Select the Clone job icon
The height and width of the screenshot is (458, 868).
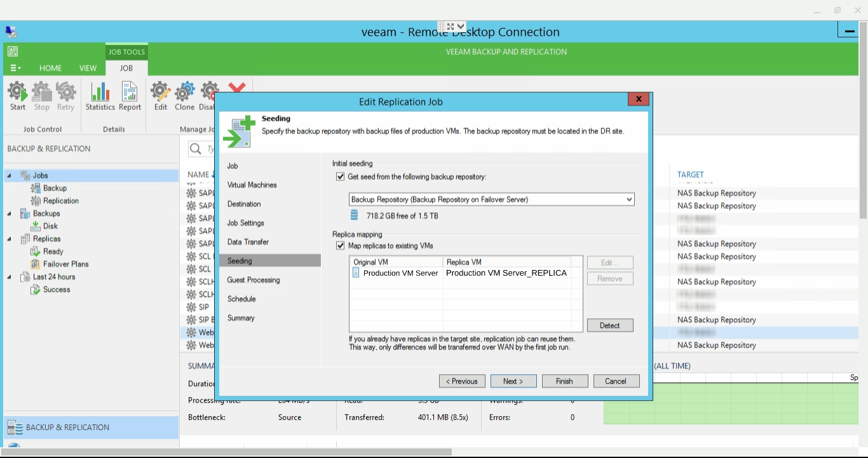184,95
